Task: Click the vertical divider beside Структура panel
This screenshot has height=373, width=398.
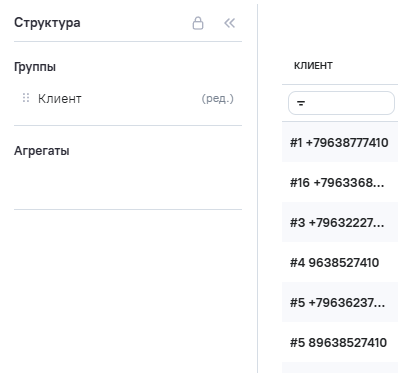Action: 257,187
